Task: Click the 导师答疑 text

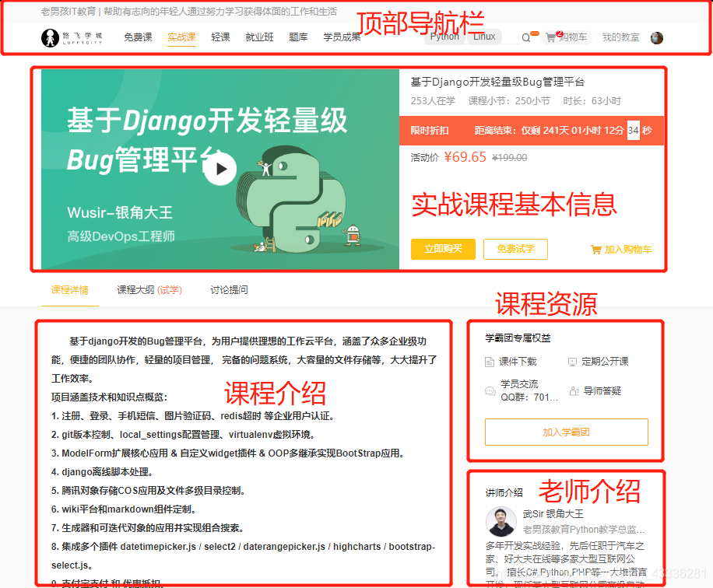Action: click(x=602, y=390)
